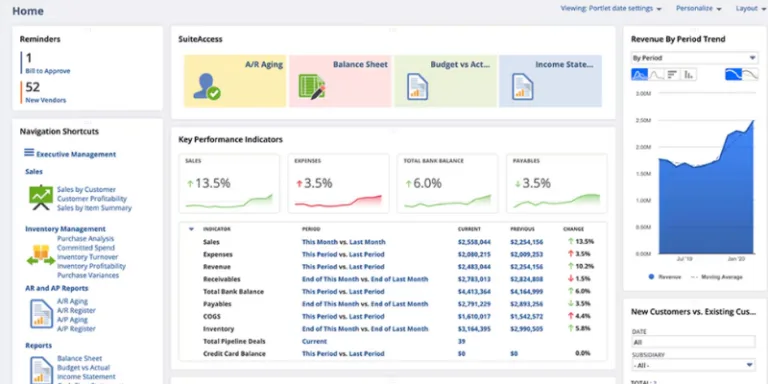Open Budget vs Actual link under Reports
Screen dimensions: 768x384
point(83,368)
